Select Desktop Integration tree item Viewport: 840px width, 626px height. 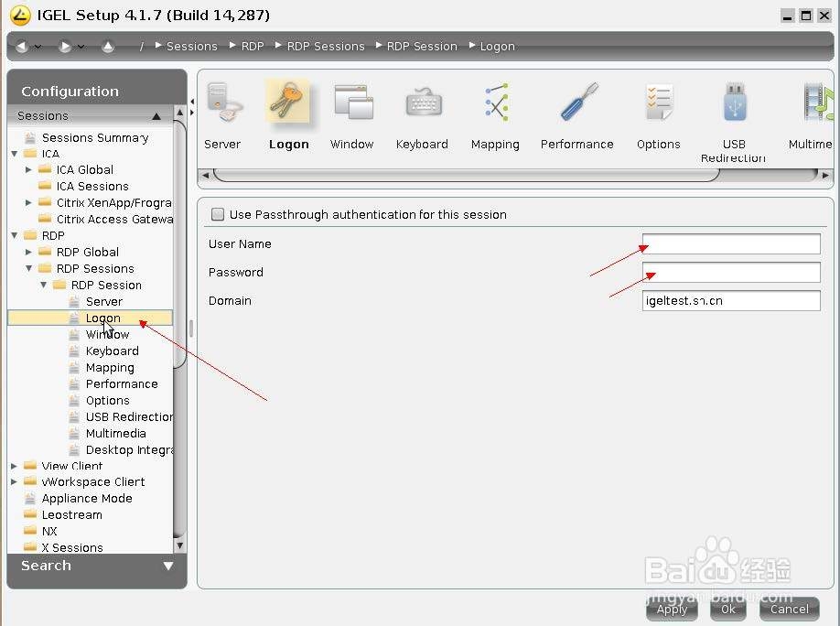tap(129, 450)
